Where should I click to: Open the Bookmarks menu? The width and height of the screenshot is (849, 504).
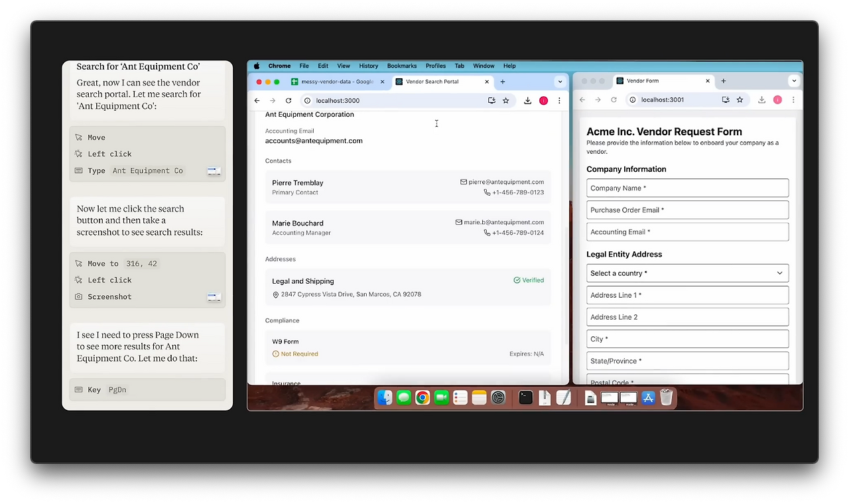[x=402, y=66]
